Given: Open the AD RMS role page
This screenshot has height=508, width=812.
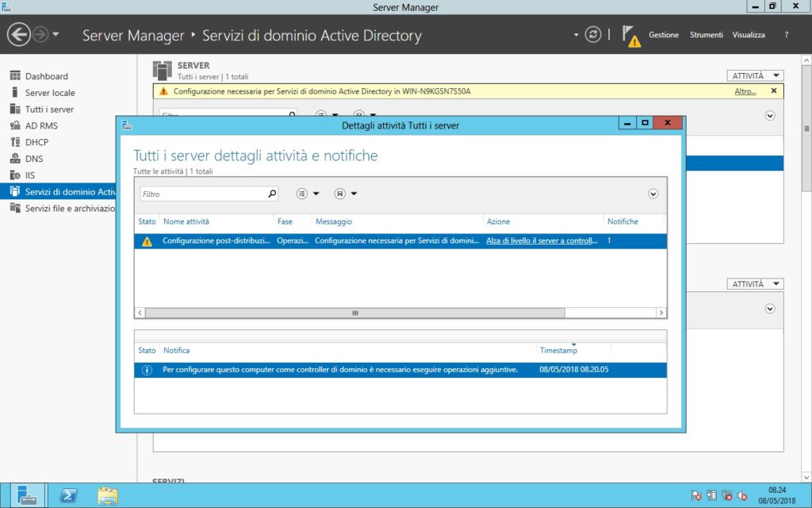Looking at the screenshot, I should point(41,126).
